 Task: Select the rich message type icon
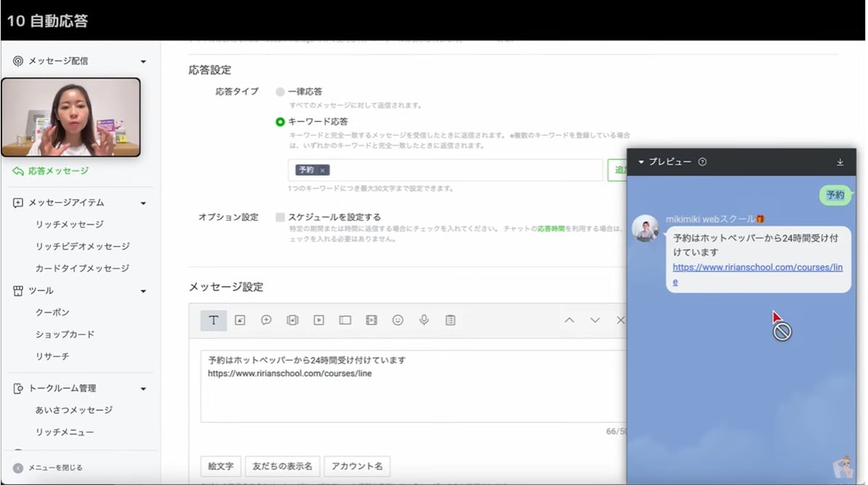(x=292, y=320)
